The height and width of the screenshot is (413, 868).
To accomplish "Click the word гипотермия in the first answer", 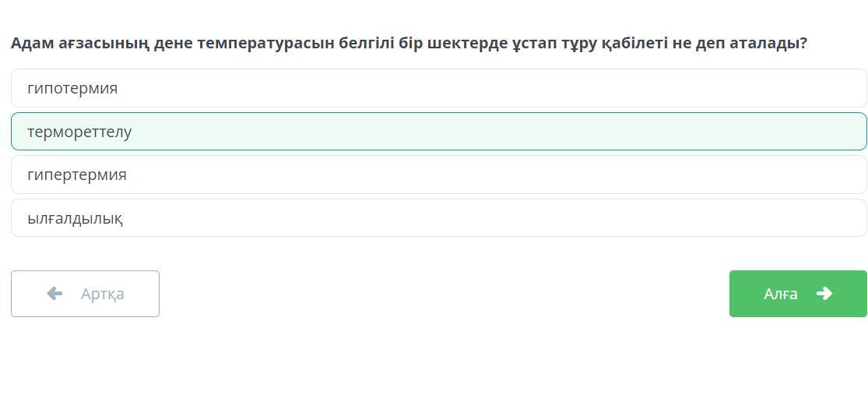I will pos(72,89).
